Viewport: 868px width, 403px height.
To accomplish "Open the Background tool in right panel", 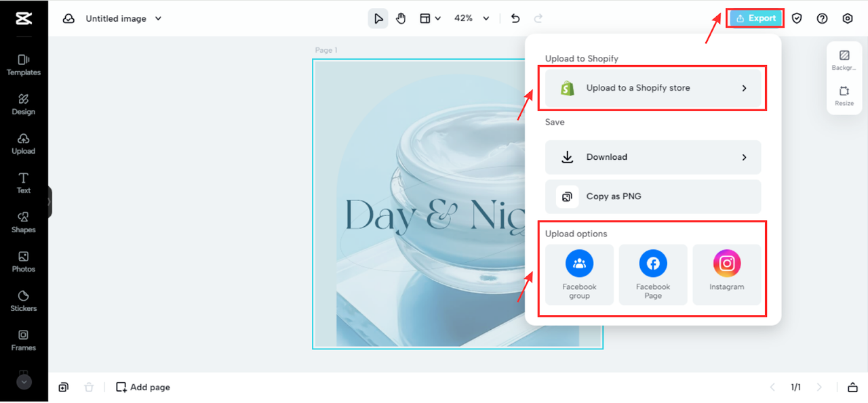I will pos(844,60).
